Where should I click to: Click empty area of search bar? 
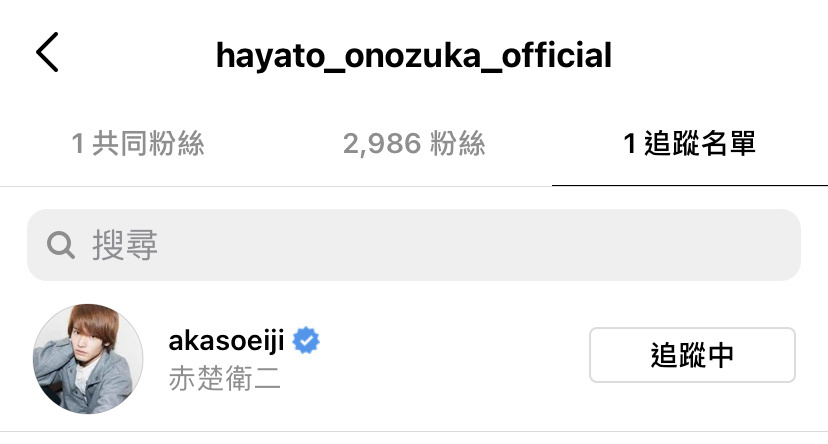475,245
